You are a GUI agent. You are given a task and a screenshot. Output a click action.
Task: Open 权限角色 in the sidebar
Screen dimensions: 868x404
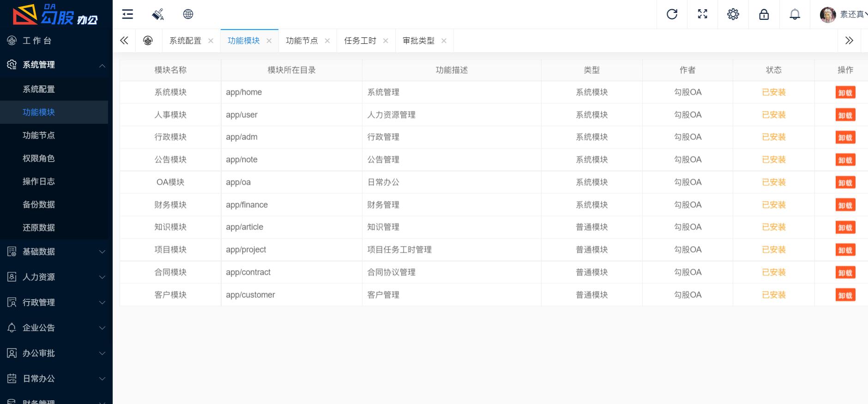coord(39,158)
